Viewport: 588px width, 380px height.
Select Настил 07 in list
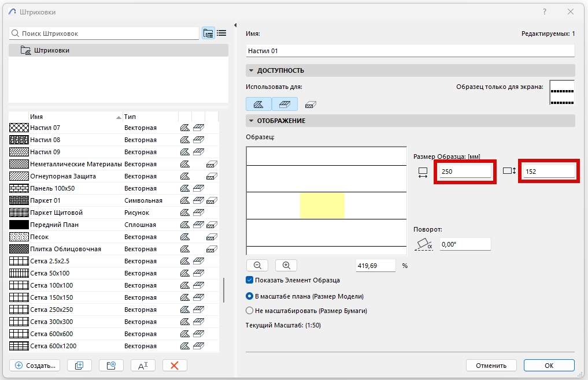pos(114,128)
